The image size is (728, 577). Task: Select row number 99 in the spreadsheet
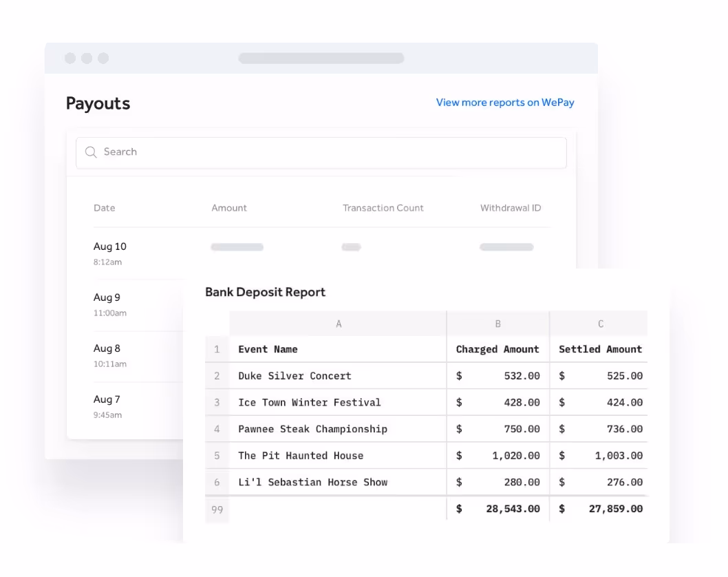click(x=217, y=510)
